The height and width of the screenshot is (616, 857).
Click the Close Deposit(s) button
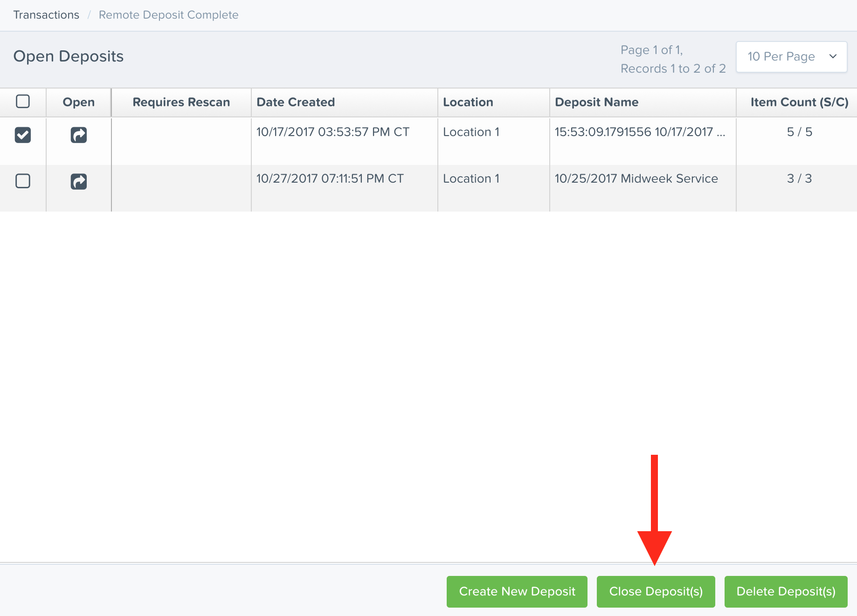click(x=656, y=591)
